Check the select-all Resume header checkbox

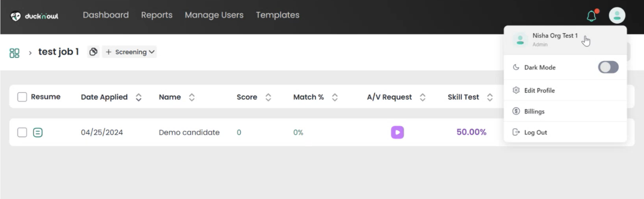pos(22,97)
